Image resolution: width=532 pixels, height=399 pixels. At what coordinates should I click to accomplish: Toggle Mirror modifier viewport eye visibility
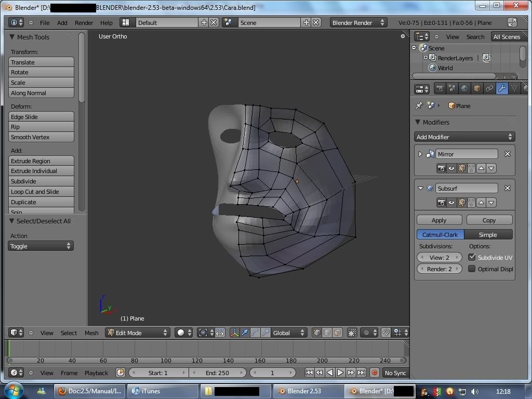[451, 168]
